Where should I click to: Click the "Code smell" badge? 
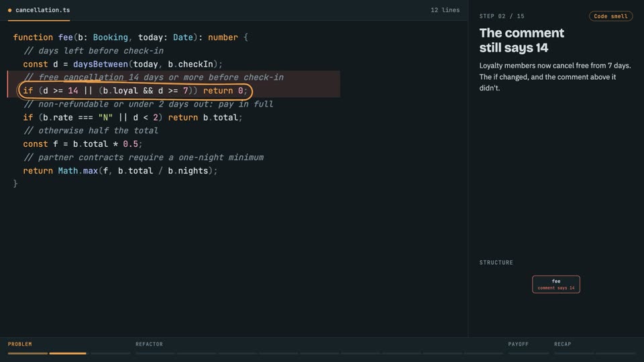point(610,16)
